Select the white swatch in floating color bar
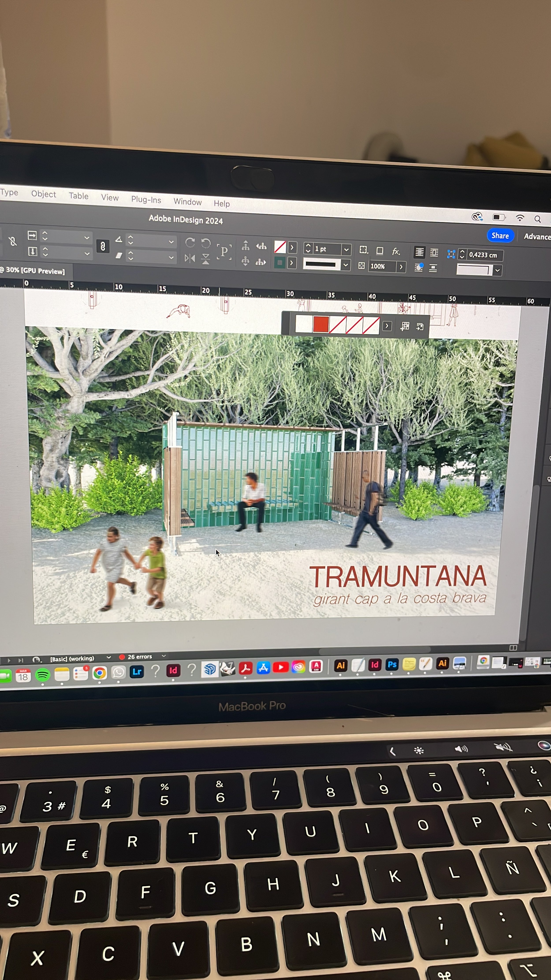Viewport: 551px width, 980px height. [304, 324]
